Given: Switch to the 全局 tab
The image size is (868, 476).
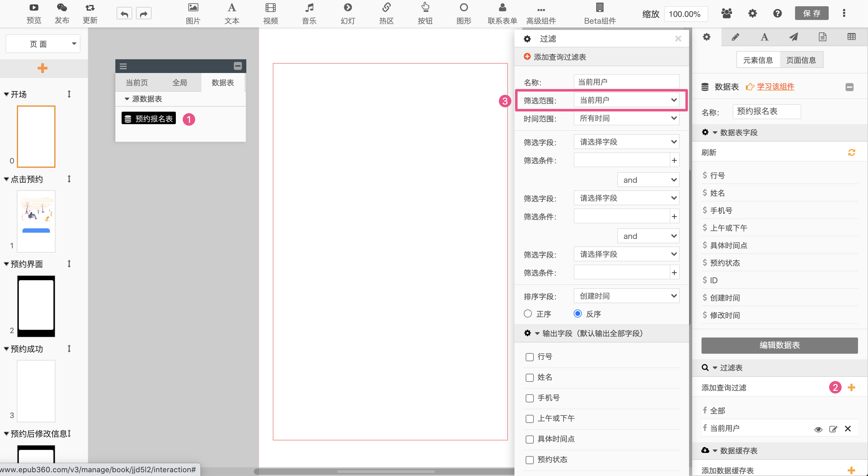Looking at the screenshot, I should point(180,83).
